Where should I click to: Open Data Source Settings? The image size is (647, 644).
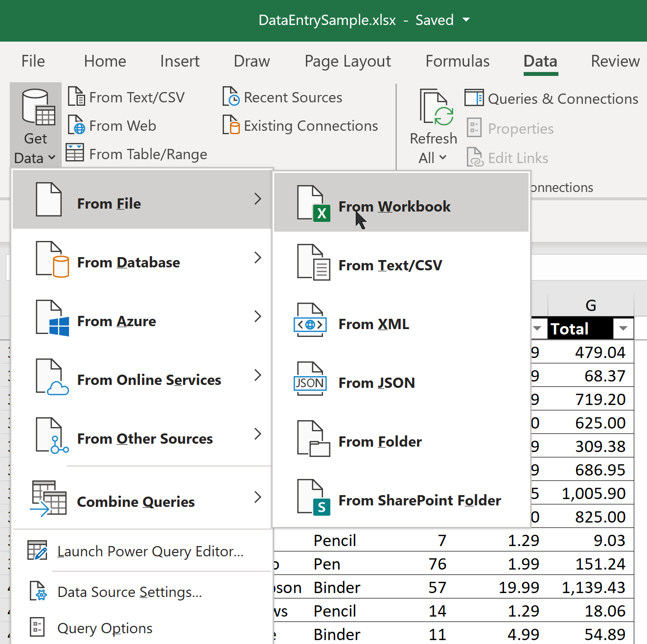(x=142, y=592)
